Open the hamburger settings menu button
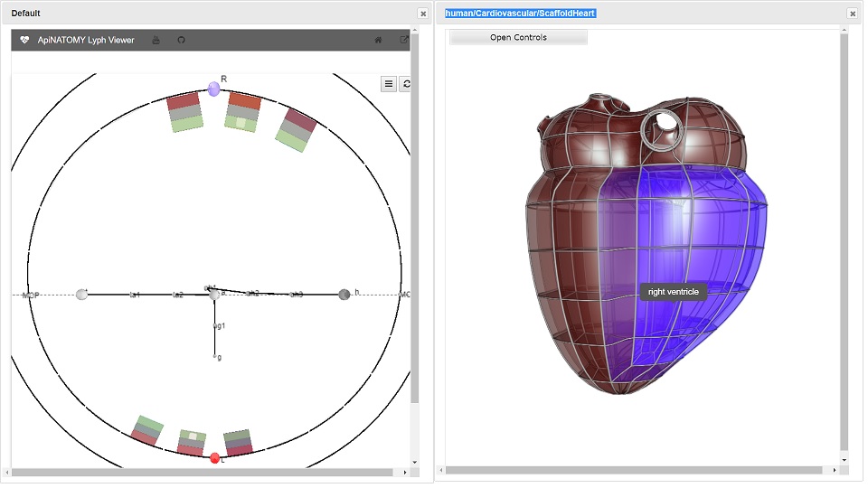The width and height of the screenshot is (868, 488). pyautogui.click(x=389, y=84)
